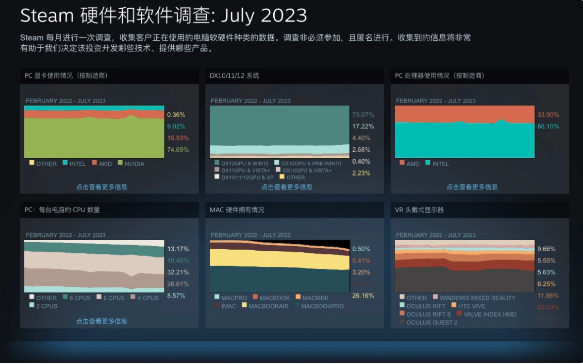Click the yellow OTHER swatch in graphics card legend

click(x=32, y=163)
